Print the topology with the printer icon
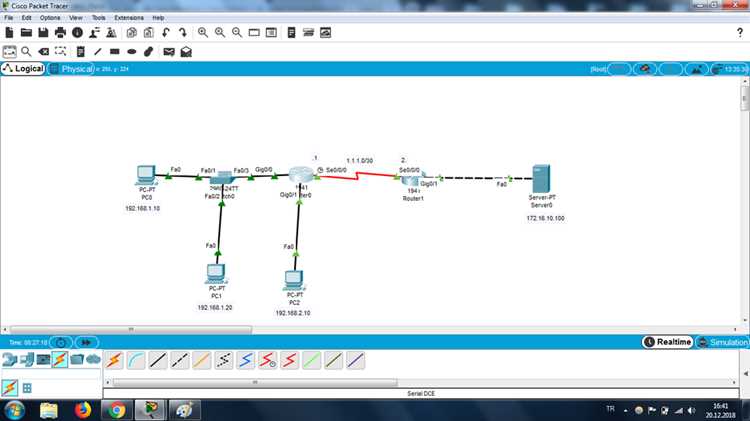 60,33
